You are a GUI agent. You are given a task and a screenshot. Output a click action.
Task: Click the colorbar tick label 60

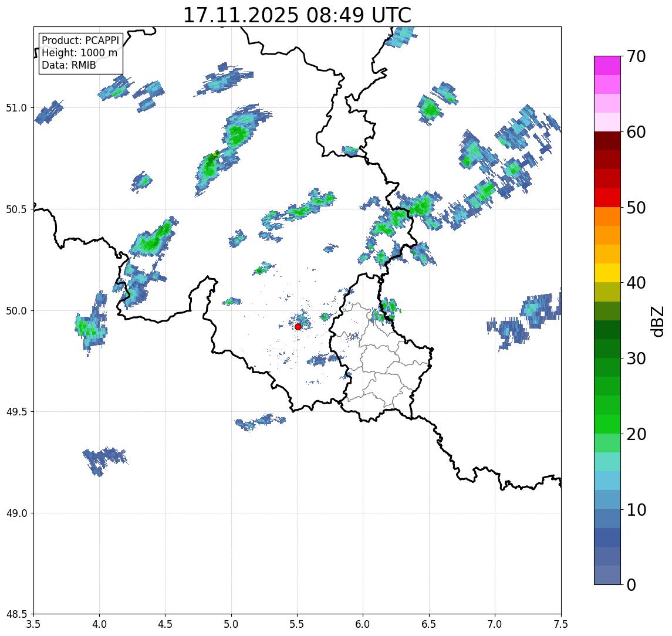[x=636, y=133]
